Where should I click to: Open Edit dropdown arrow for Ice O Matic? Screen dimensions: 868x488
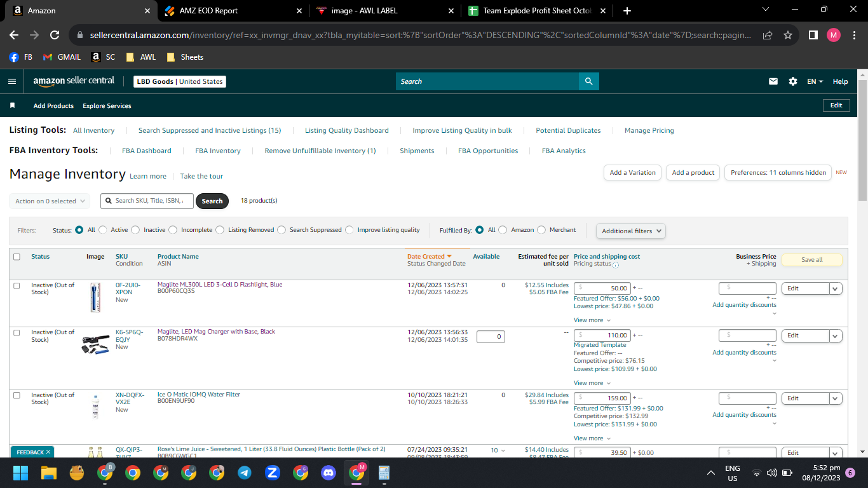click(836, 398)
